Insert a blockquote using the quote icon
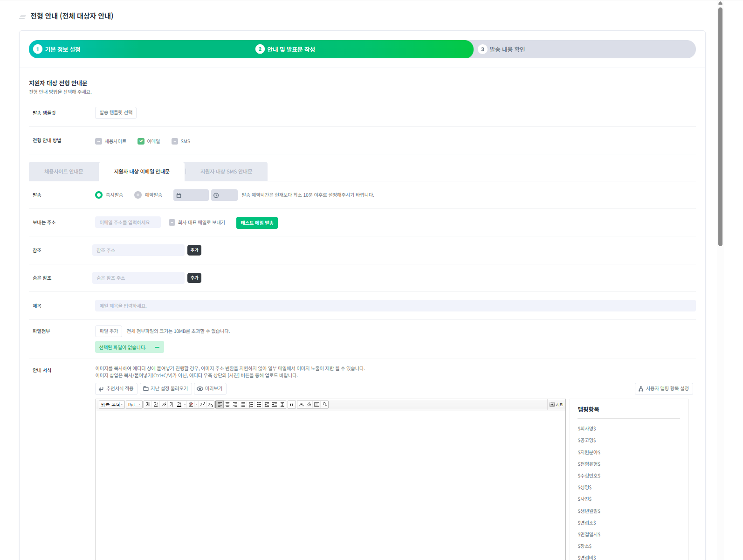 point(292,405)
